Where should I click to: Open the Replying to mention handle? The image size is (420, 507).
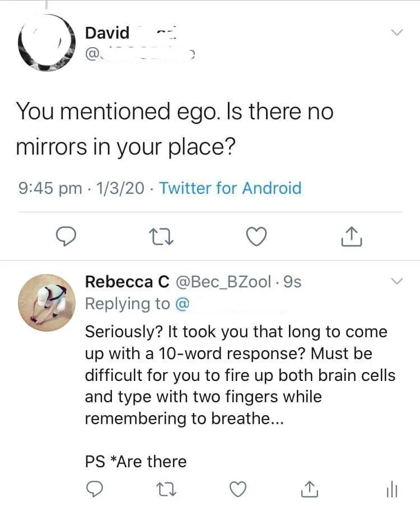[183, 304]
